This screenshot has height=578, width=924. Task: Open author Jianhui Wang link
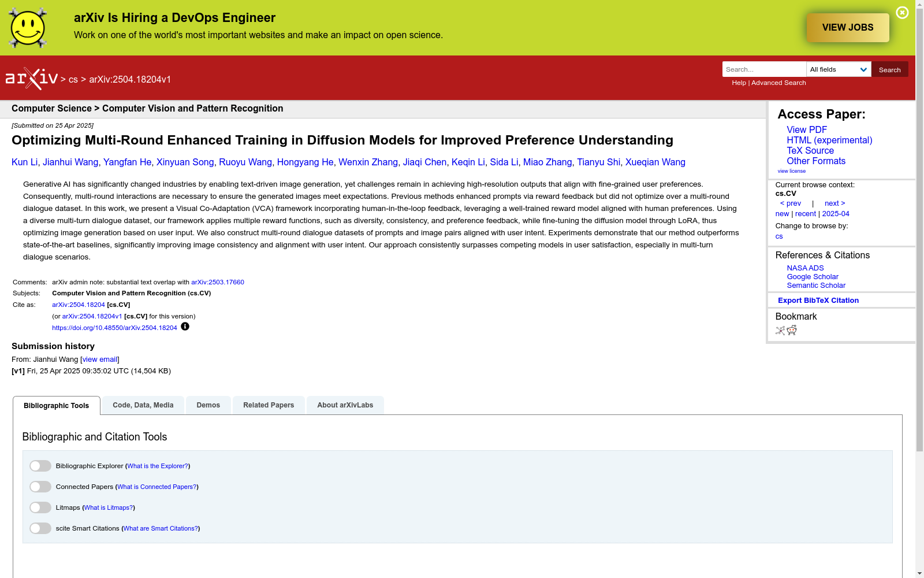(70, 162)
